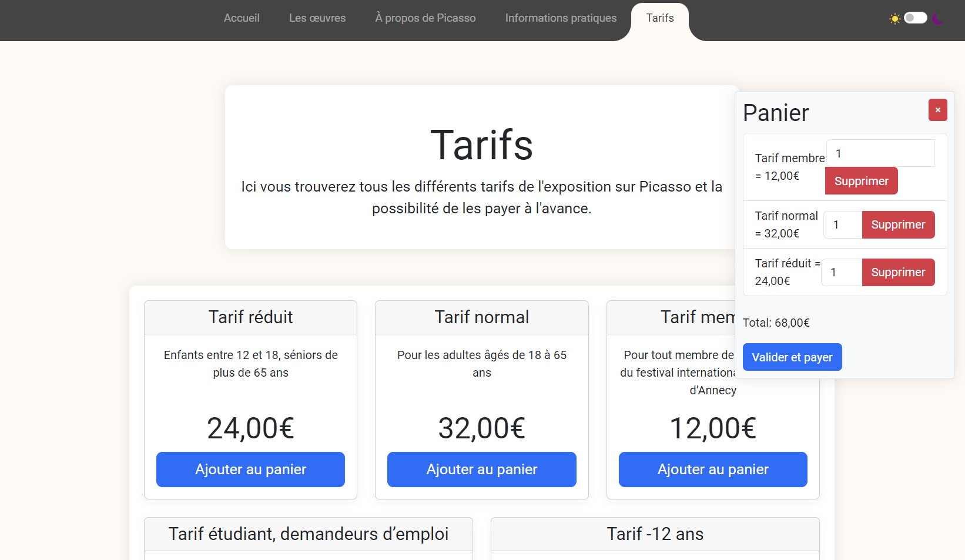Image resolution: width=965 pixels, height=560 pixels.
Task: Open the Accueil page
Action: [242, 18]
